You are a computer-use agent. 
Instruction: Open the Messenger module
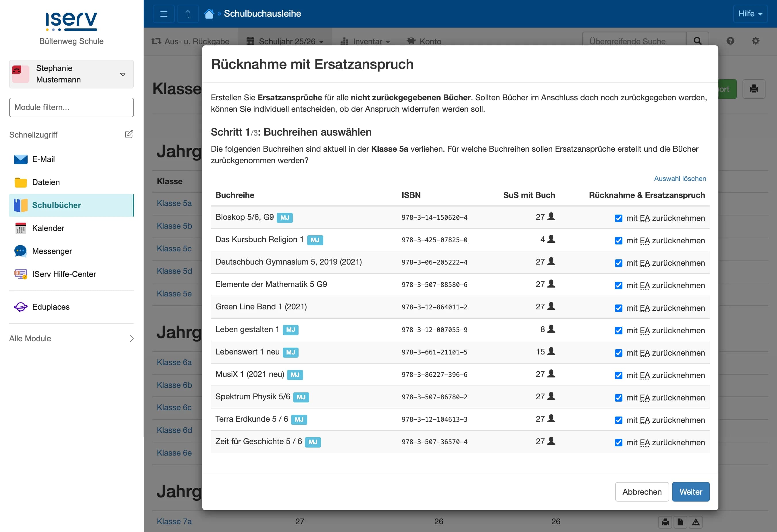(52, 251)
